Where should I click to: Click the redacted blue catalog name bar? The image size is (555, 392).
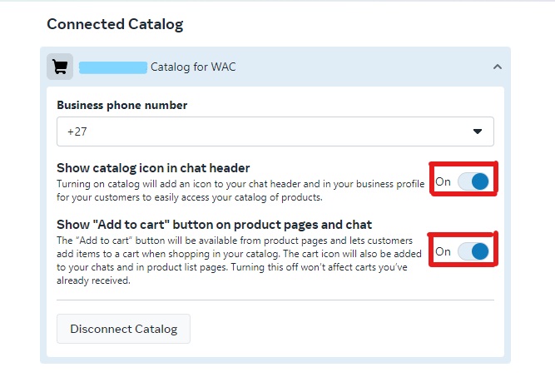[113, 67]
